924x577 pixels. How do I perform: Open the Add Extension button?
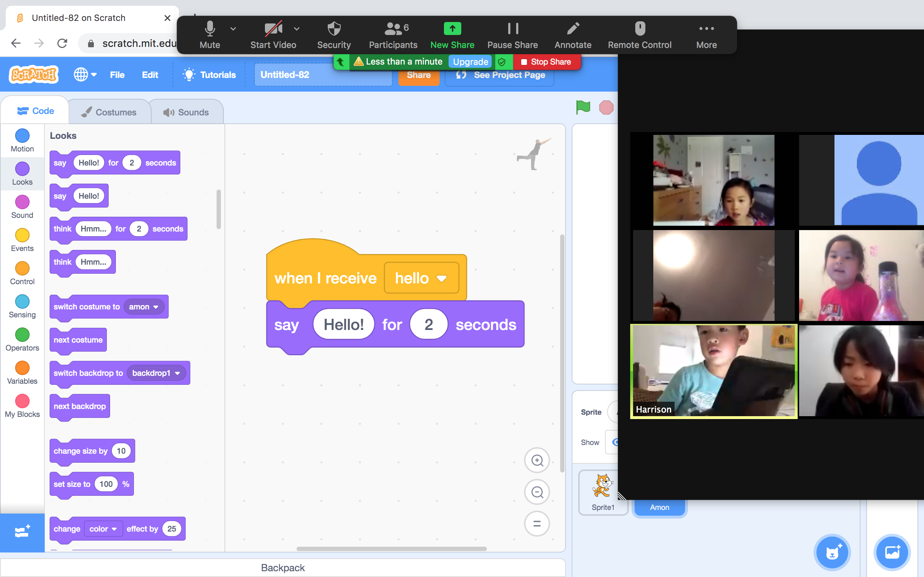[22, 532]
